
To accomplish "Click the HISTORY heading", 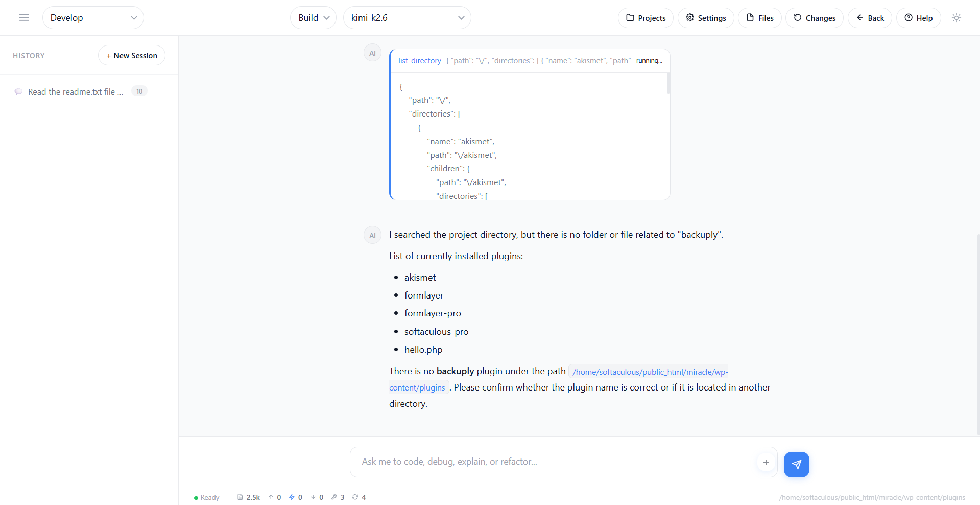I will (29, 56).
